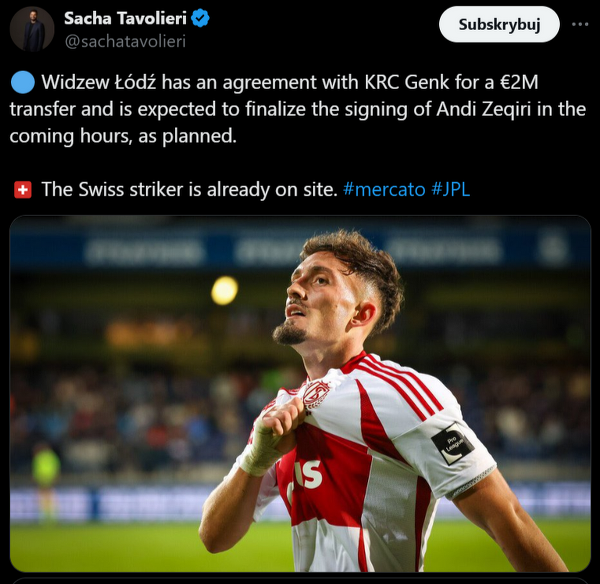This screenshot has height=584, width=600.
Task: Open the attached player photo
Action: coord(300,393)
